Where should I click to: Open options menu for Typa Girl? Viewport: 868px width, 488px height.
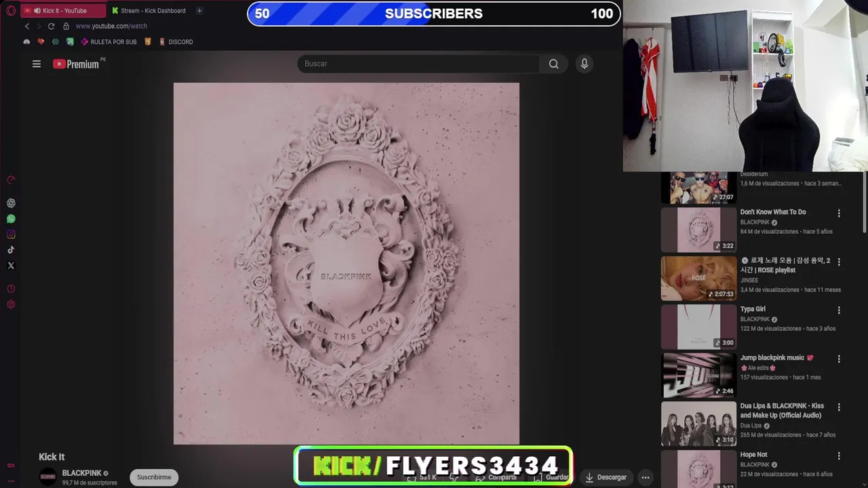click(x=839, y=310)
